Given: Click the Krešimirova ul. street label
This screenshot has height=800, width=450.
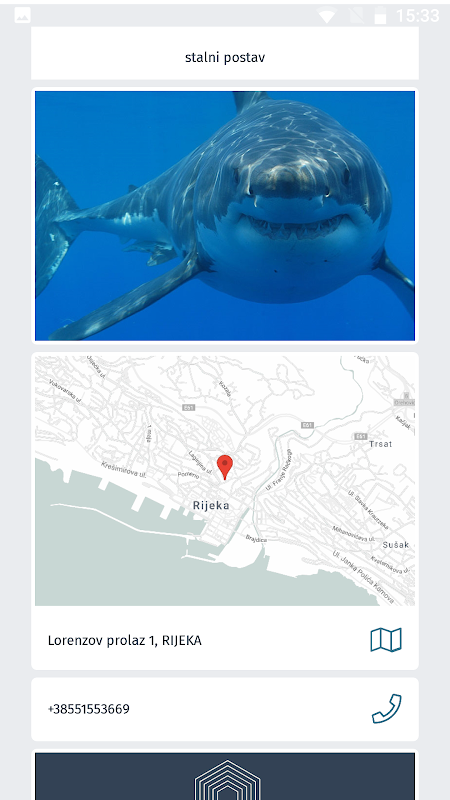Looking at the screenshot, I should click(123, 470).
